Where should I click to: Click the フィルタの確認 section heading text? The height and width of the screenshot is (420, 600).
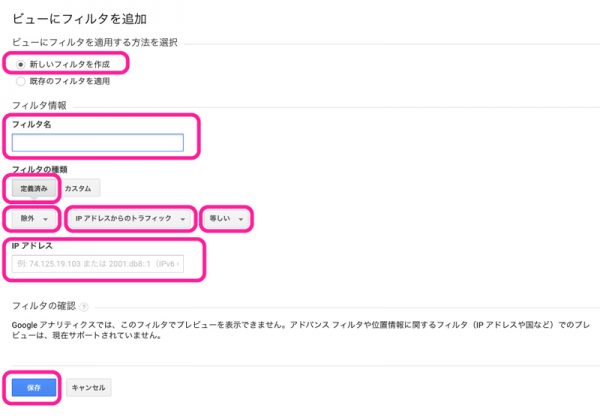tap(44, 306)
